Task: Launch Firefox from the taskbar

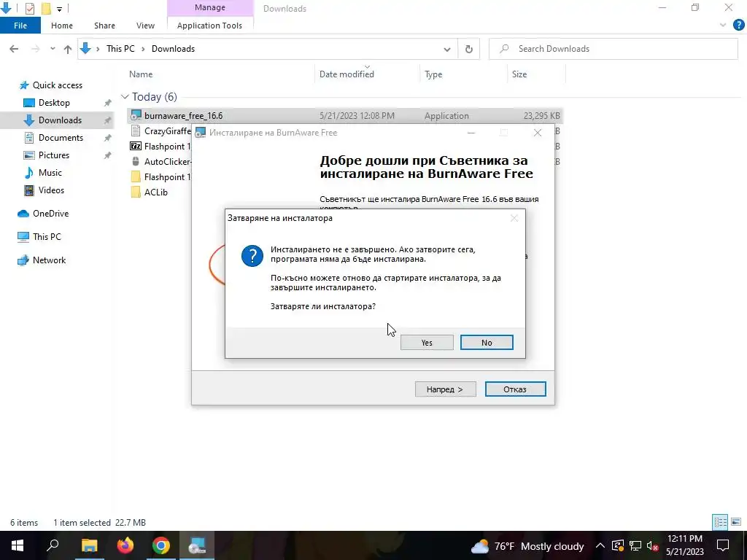Action: tap(125, 545)
